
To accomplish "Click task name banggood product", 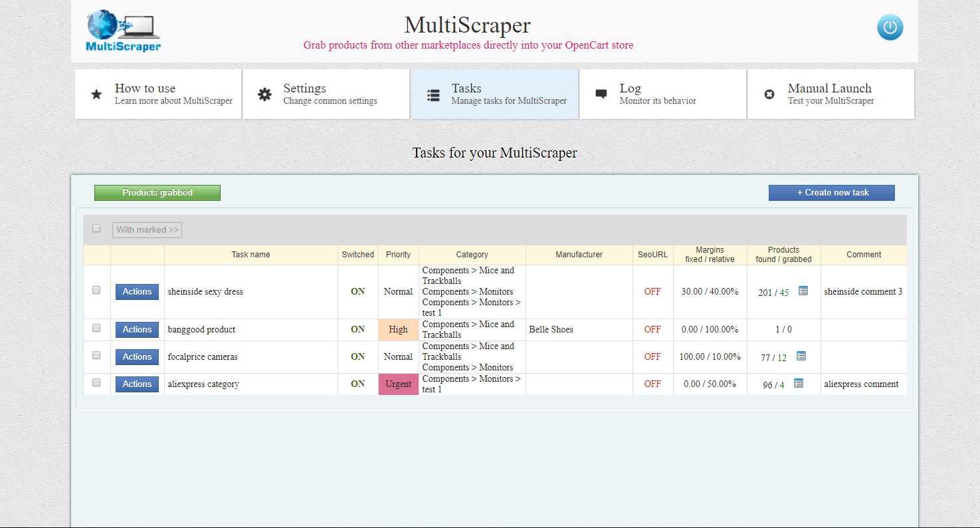I will click(201, 329).
